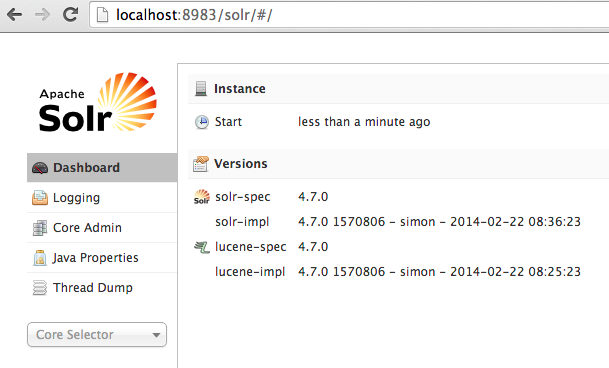This screenshot has height=368, width=609.
Task: Select the solr-impl label
Action: 242,222
